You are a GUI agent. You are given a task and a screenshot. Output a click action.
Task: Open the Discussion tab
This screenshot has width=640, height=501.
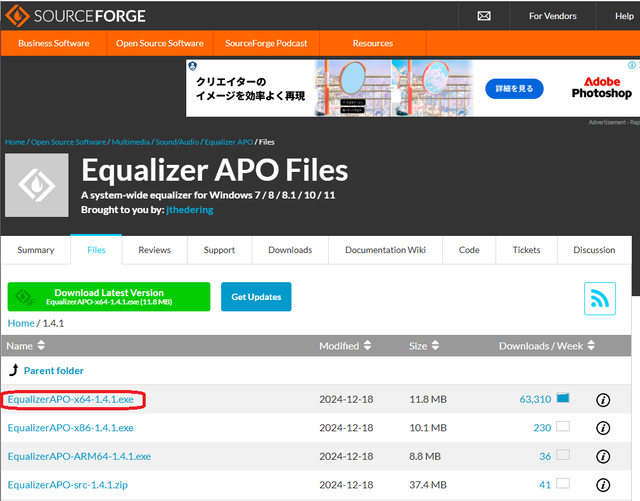[x=594, y=250]
